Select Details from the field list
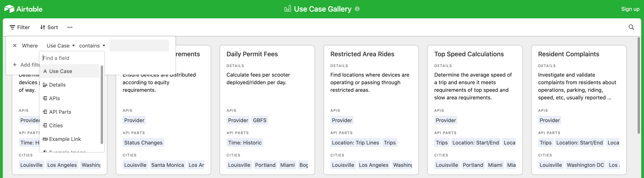 (x=58, y=85)
